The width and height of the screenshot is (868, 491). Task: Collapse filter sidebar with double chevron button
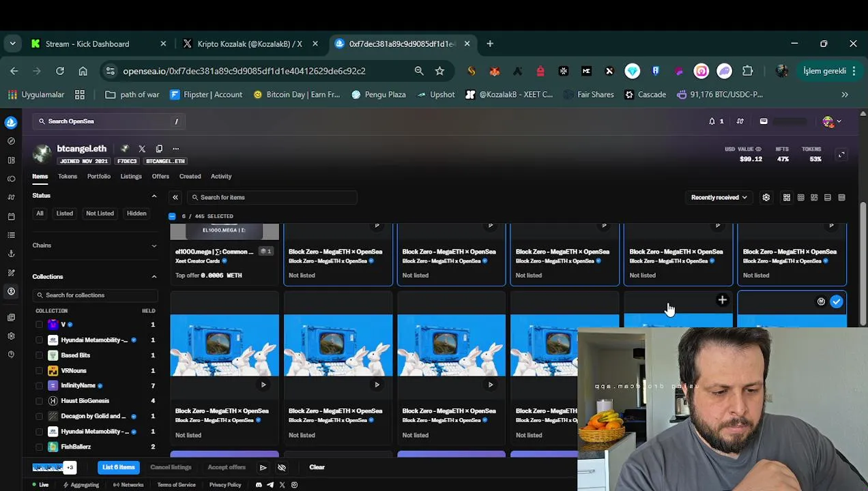point(175,198)
